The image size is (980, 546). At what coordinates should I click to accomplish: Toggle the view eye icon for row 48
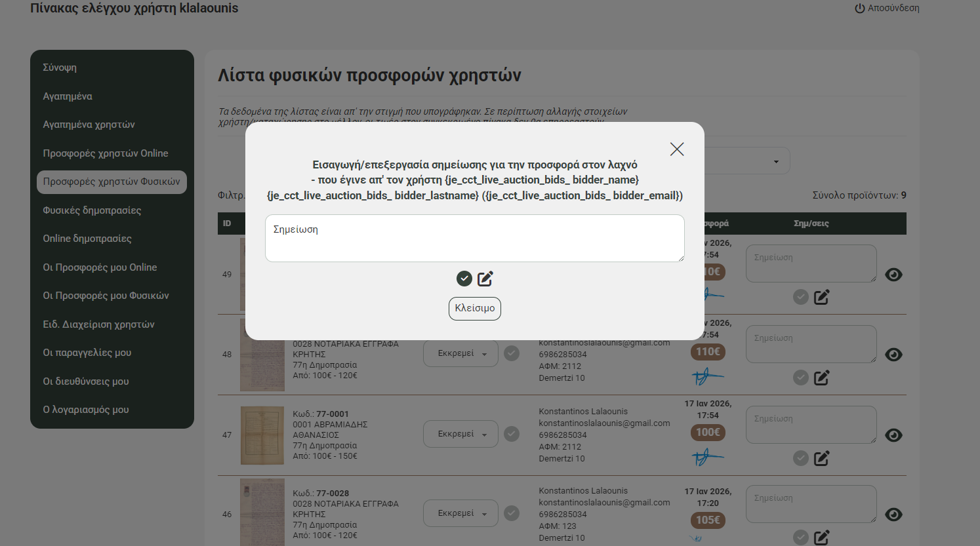coord(893,355)
